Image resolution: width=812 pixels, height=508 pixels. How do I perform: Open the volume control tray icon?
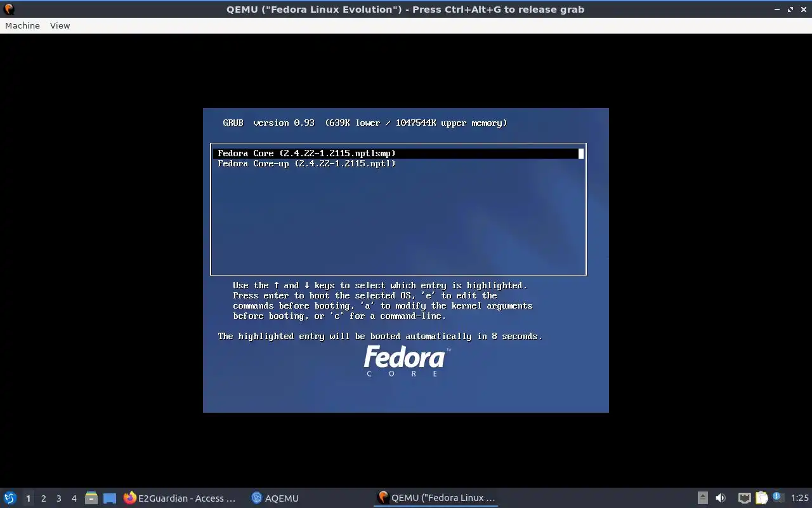tap(721, 498)
